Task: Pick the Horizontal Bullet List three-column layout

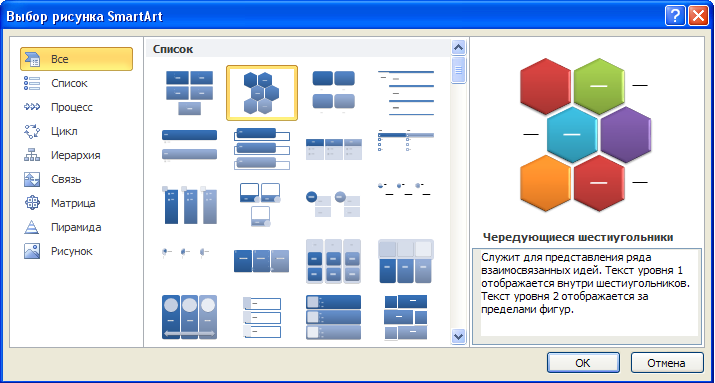Action: pyautogui.click(x=334, y=149)
